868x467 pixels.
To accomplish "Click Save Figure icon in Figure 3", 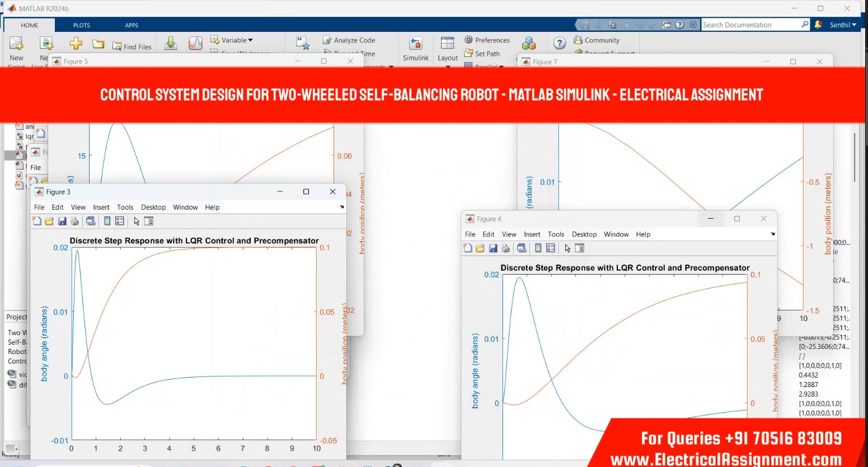I will click(x=62, y=221).
